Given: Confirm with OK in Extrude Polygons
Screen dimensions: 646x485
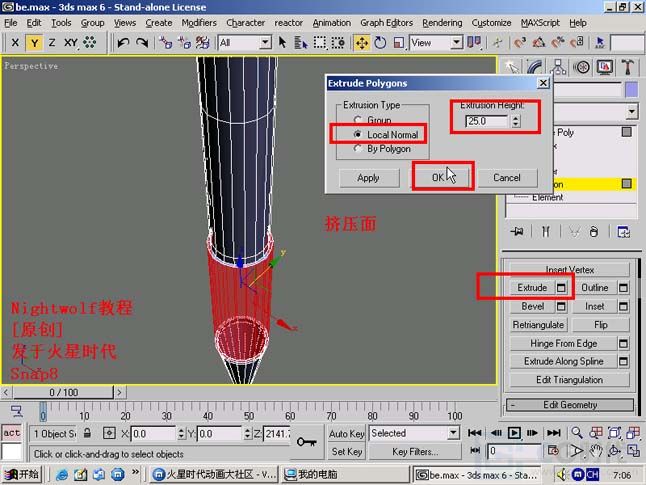Looking at the screenshot, I should tap(438, 178).
